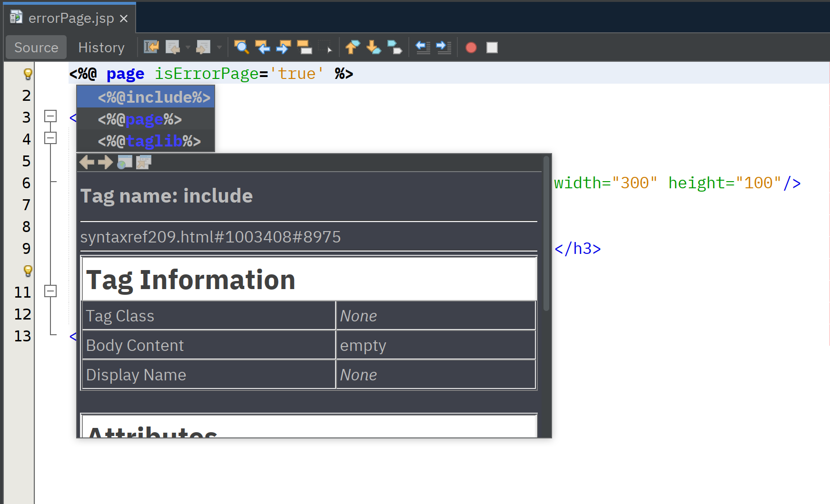Click Previous Bookmark icon
830x504 pixels.
(x=353, y=47)
